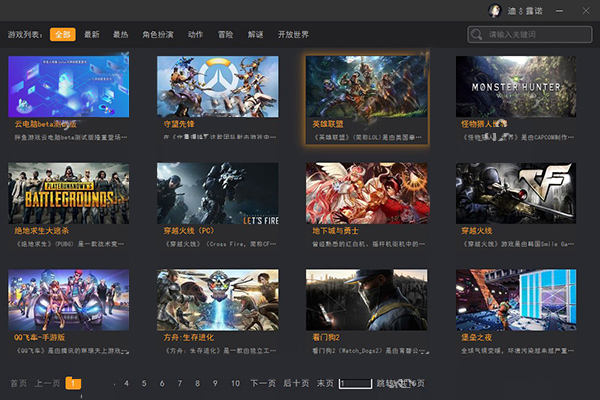The height and width of the screenshot is (400, 600).
Task: Select current page 1 button
Action: pos(73,383)
